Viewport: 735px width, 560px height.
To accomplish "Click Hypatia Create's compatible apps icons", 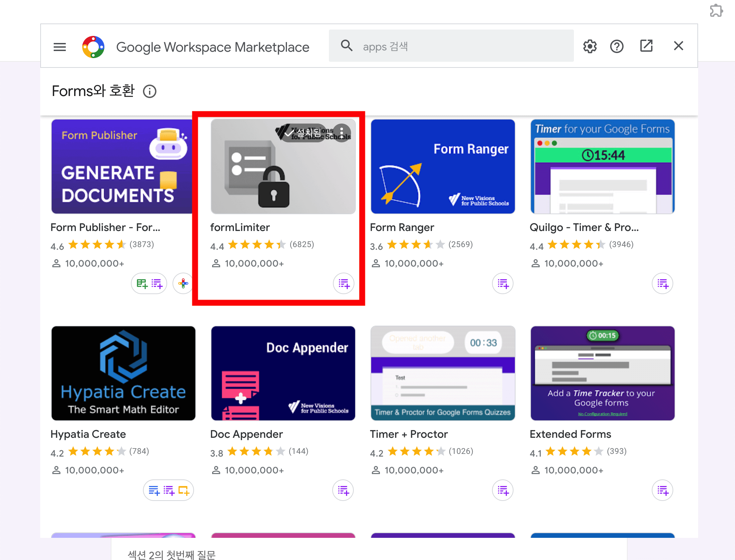I will [x=168, y=491].
